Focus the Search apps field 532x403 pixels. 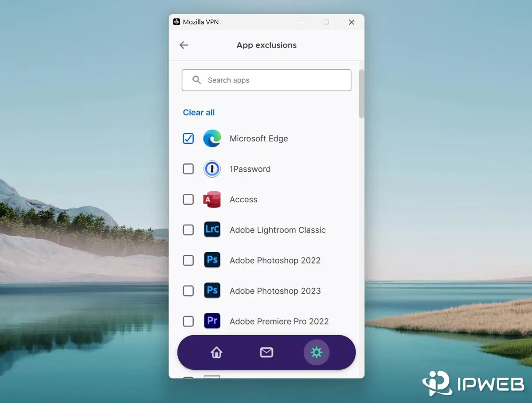pos(266,80)
